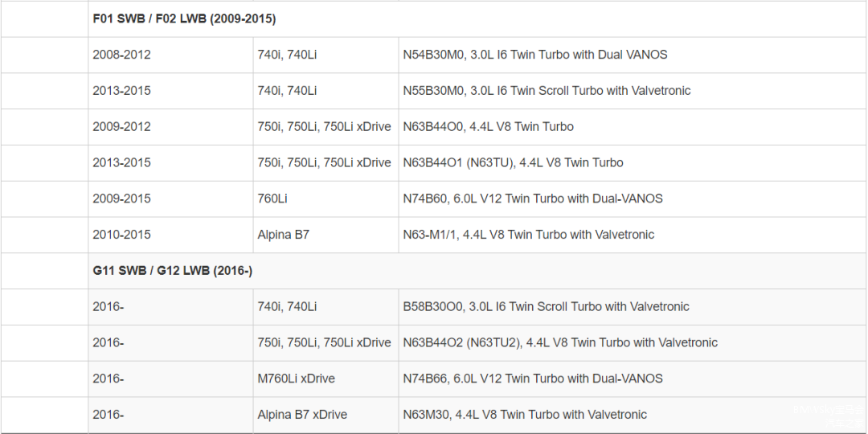Click the 2008-2012 year cell
The width and height of the screenshot is (868, 434).
pyautogui.click(x=121, y=55)
